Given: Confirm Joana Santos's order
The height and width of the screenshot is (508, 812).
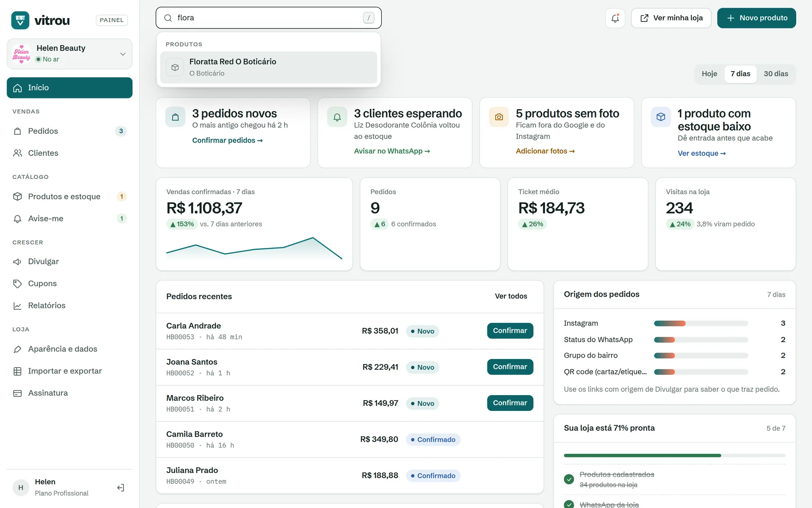Looking at the screenshot, I should pos(510,367).
